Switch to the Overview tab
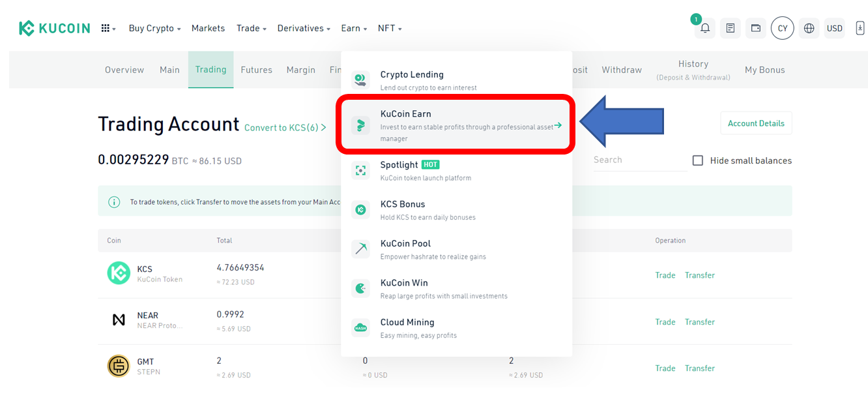The image size is (868, 401). 124,70
